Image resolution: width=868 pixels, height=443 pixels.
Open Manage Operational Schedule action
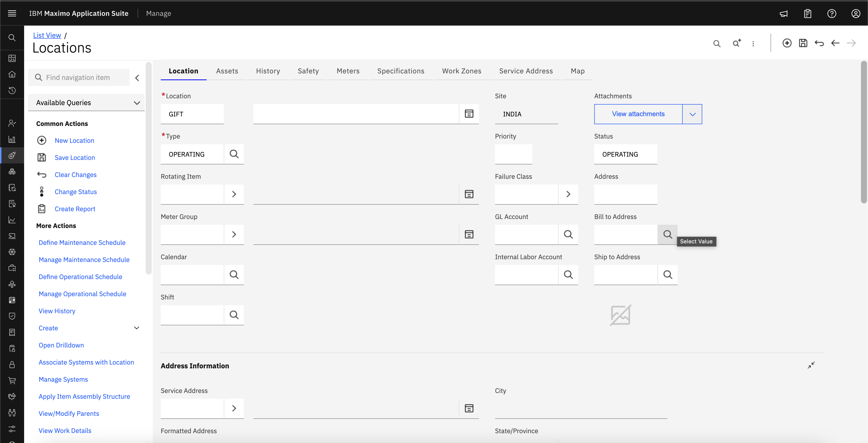click(x=83, y=294)
